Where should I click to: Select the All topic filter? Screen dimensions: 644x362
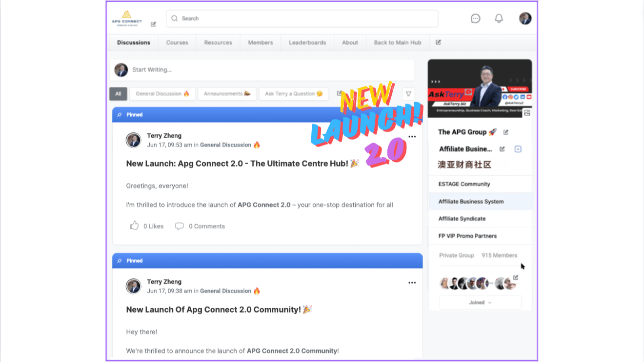click(x=118, y=94)
